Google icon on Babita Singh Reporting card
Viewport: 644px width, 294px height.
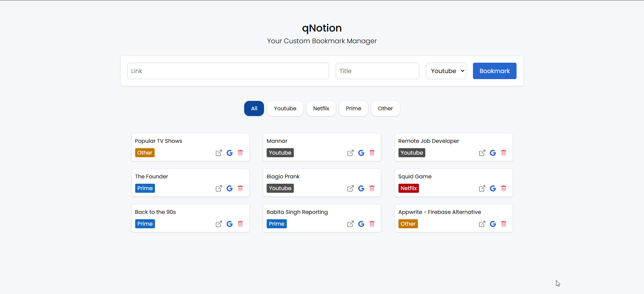tap(361, 224)
